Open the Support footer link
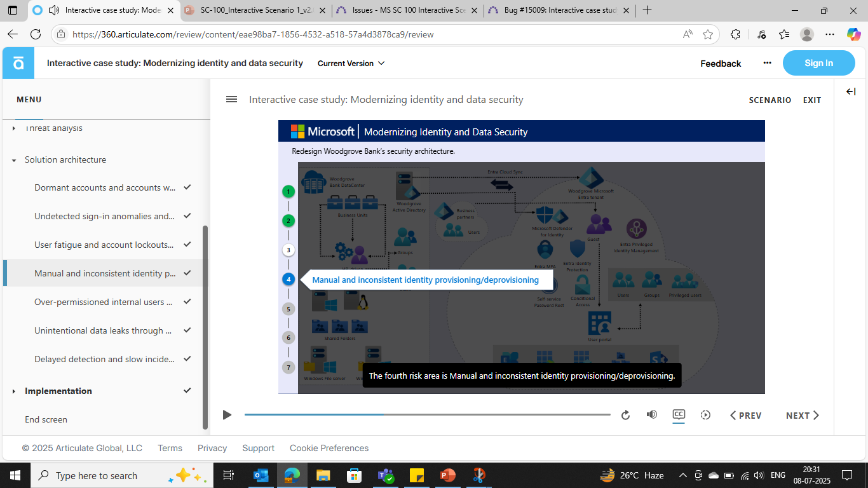868x488 pixels. coord(258,448)
